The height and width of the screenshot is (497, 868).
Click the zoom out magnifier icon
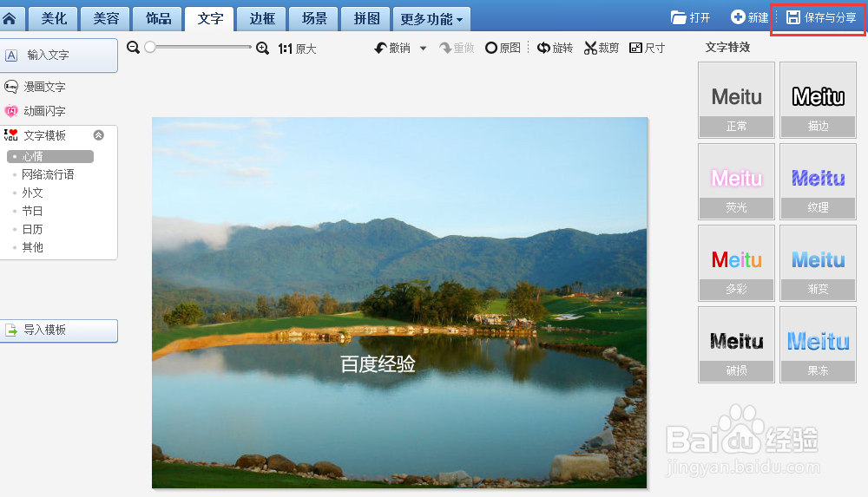pyautogui.click(x=133, y=48)
